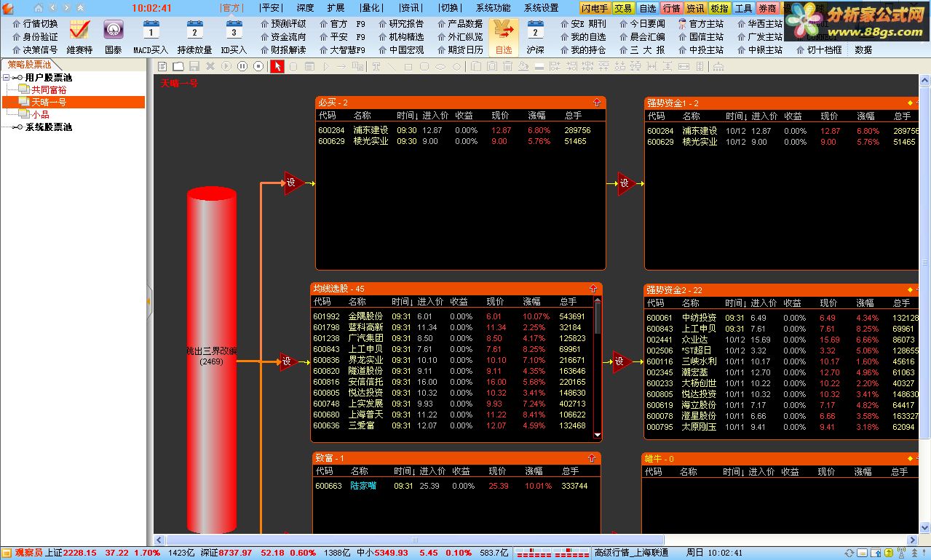This screenshot has width=931, height=560.
Task: Click the stop icon in strategy toolbar
Action: coord(258,66)
